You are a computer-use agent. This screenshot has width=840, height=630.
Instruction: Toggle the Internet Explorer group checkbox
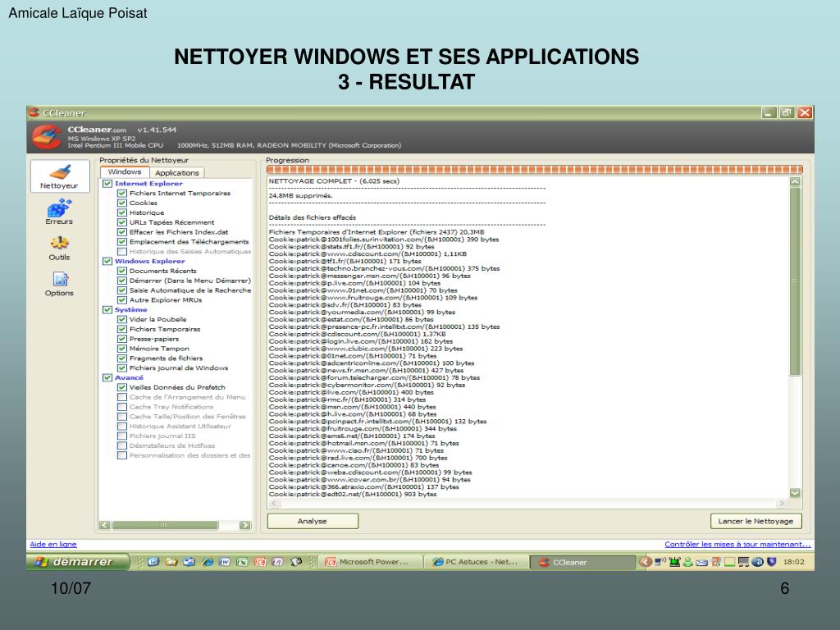click(x=107, y=184)
